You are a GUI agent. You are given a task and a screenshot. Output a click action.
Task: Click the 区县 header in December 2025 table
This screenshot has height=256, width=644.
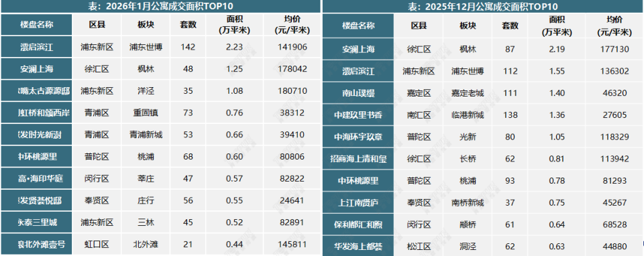click(x=419, y=25)
